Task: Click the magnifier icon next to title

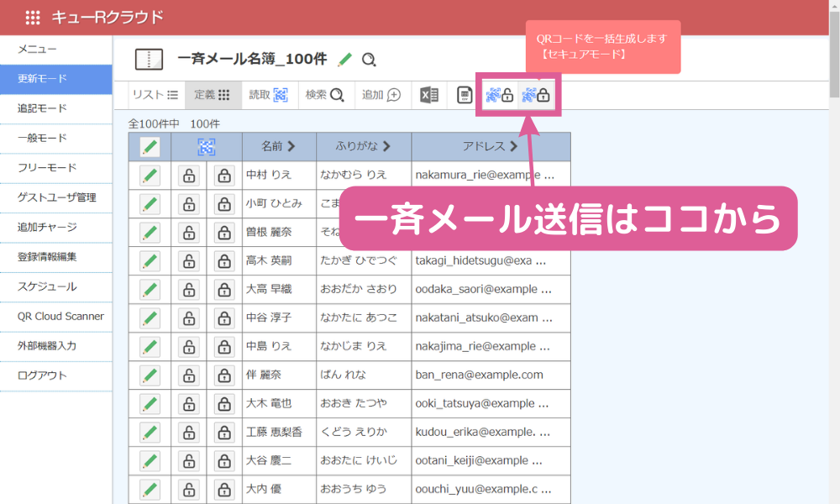Action: pos(369,60)
